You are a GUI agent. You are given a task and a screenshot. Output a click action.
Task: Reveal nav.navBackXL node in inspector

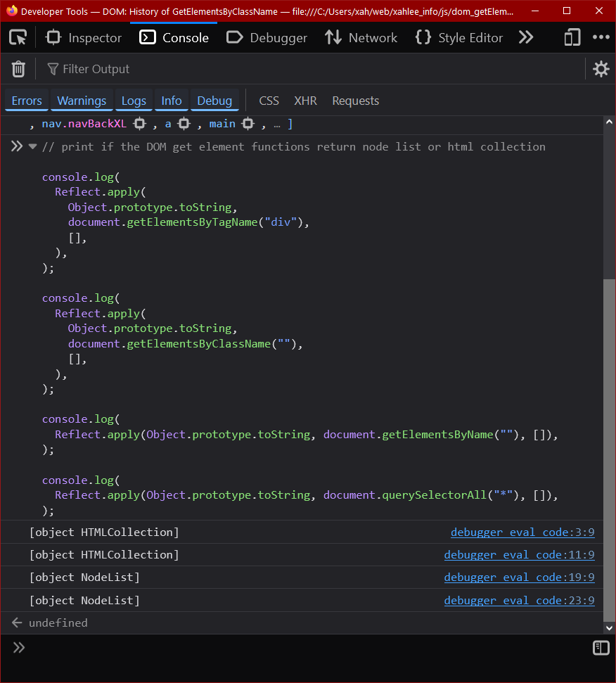tap(140, 124)
